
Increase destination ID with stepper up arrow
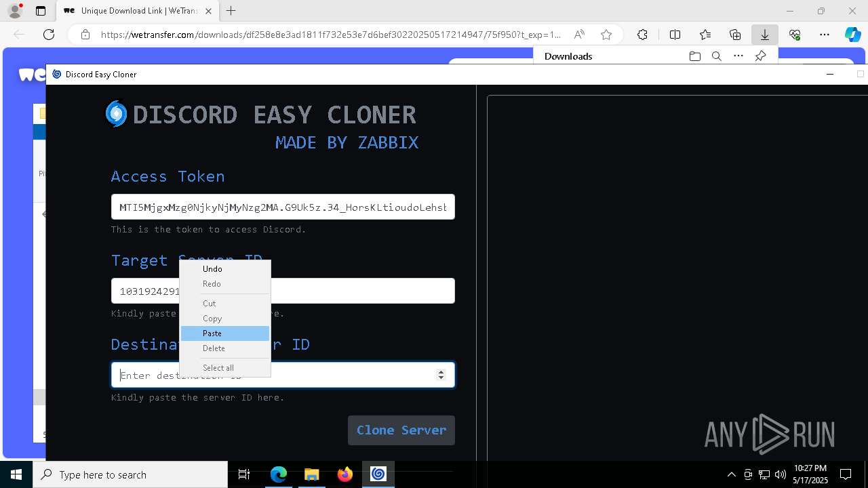pyautogui.click(x=441, y=371)
